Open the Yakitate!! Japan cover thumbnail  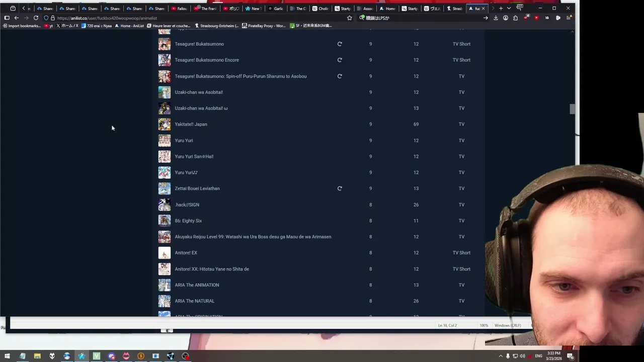(165, 124)
